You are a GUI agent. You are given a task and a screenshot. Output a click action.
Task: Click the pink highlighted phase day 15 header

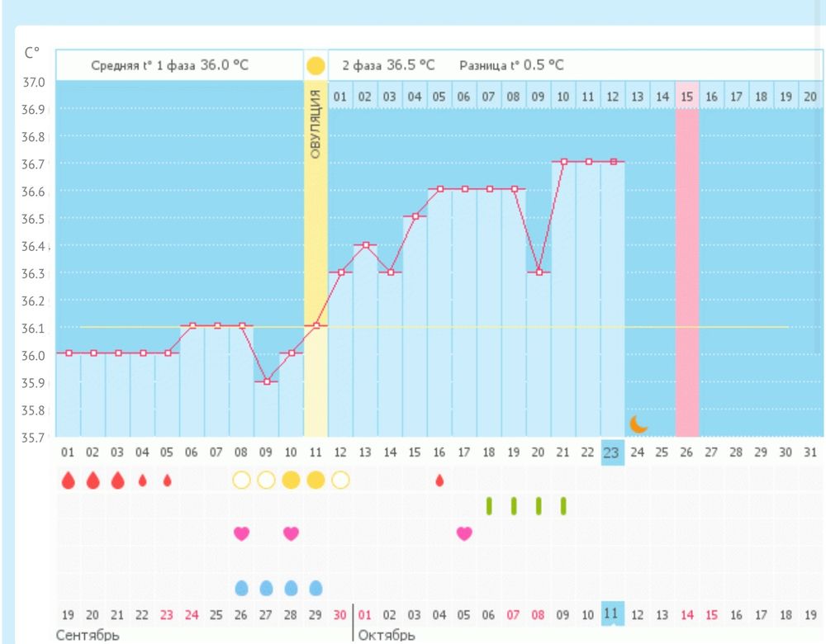coord(686,97)
